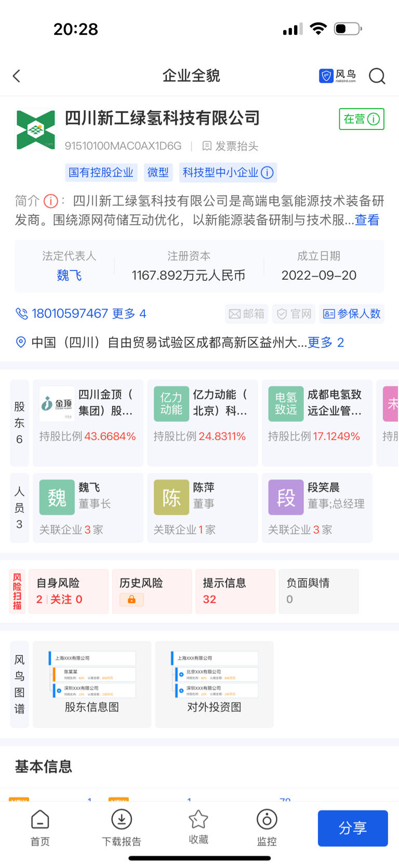Open legal representative 魏飞 link
Screen dimensions: 399x868
[x=69, y=276]
